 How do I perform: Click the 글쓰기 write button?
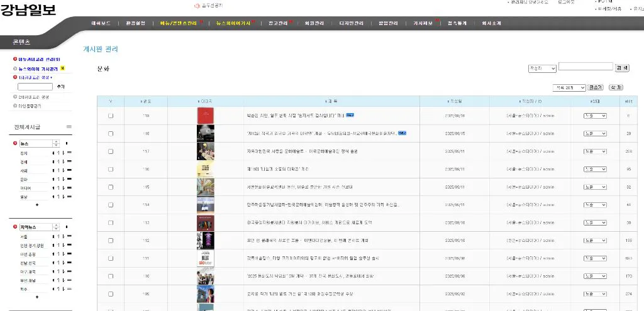(x=595, y=88)
